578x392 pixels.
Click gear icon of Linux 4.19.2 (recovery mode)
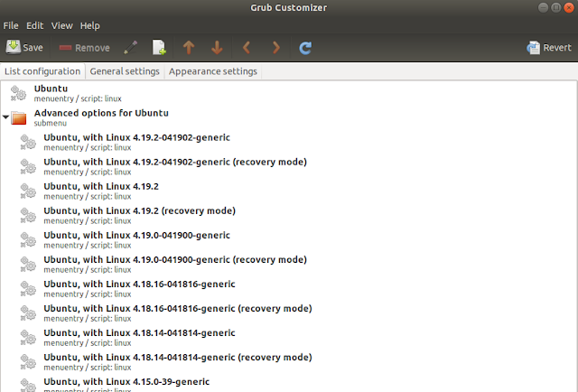point(28,215)
